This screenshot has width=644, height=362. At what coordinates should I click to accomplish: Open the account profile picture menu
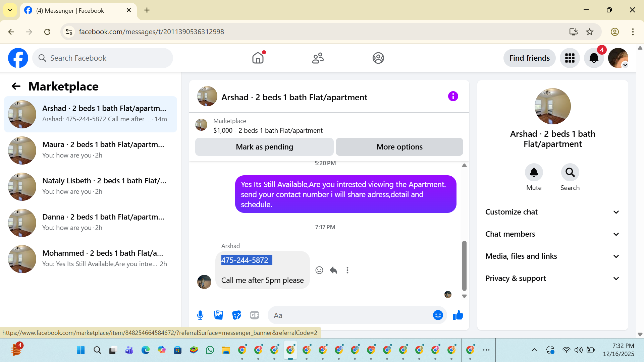pyautogui.click(x=618, y=58)
